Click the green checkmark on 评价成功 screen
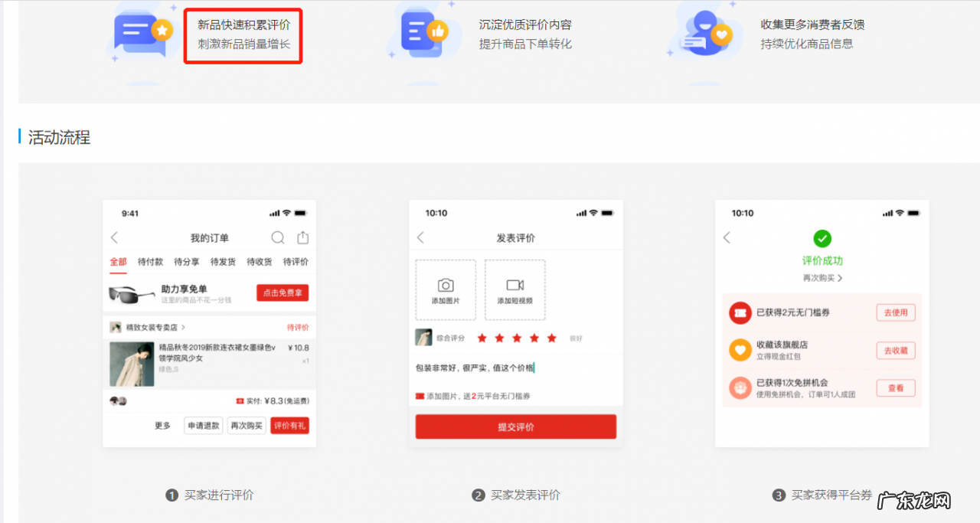The height and width of the screenshot is (523, 980). coord(822,239)
